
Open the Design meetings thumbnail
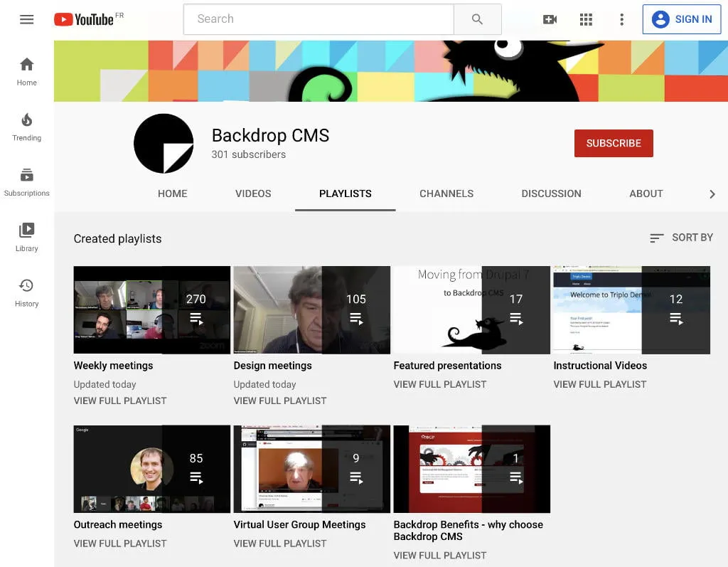[312, 310]
